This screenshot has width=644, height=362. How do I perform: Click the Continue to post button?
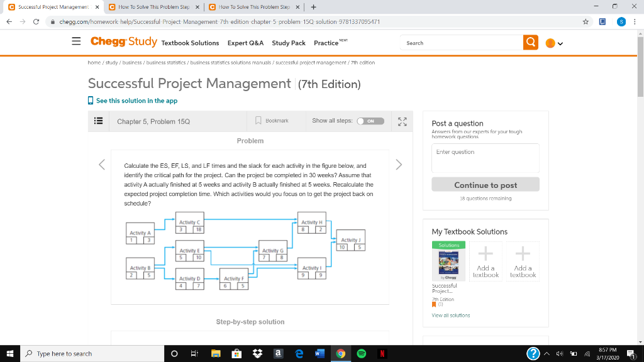(x=486, y=185)
